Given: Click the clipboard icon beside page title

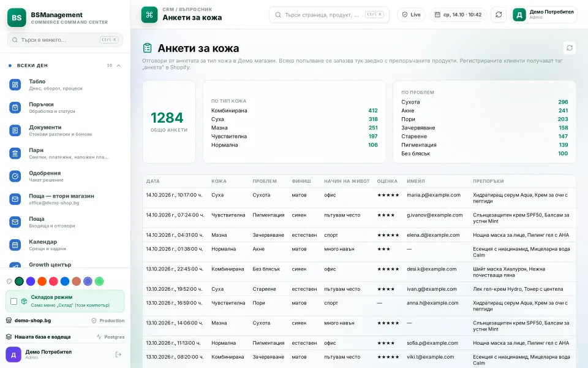Looking at the screenshot, I should pos(148,48).
